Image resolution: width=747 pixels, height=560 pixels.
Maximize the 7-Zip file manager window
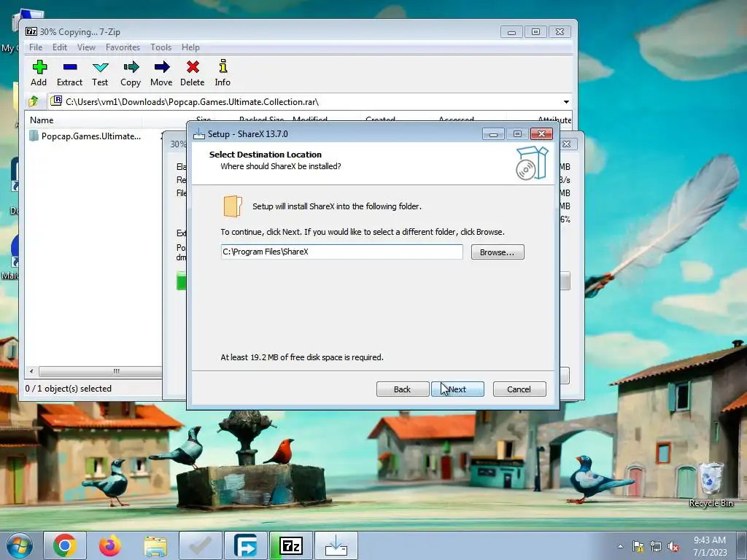535,32
